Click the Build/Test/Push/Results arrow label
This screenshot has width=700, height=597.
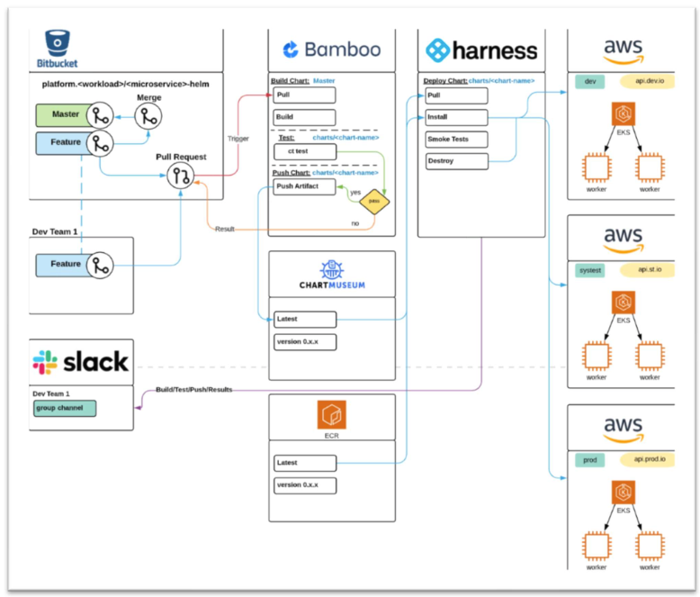tap(193, 390)
